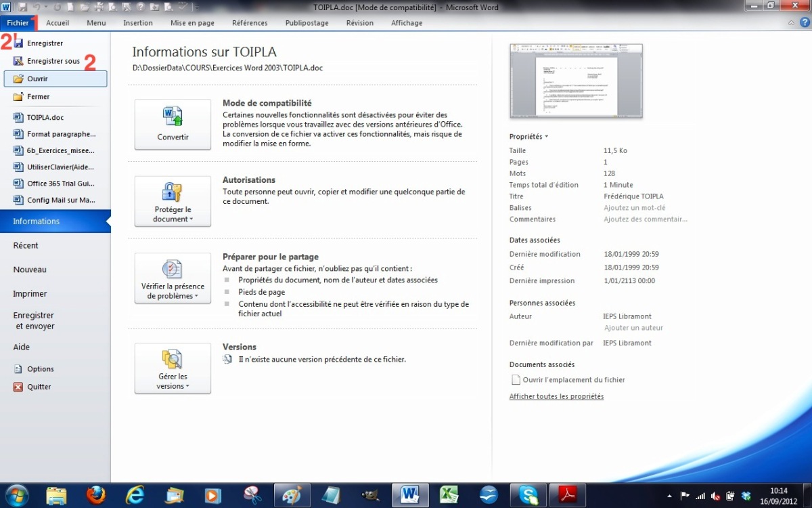Switch to the Insertion tab
The image size is (812, 508).
tap(138, 23)
